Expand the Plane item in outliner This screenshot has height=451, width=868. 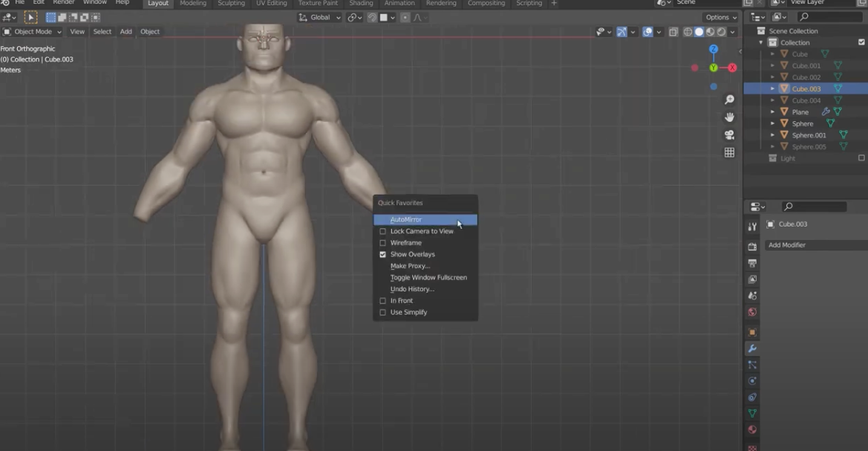pyautogui.click(x=773, y=112)
